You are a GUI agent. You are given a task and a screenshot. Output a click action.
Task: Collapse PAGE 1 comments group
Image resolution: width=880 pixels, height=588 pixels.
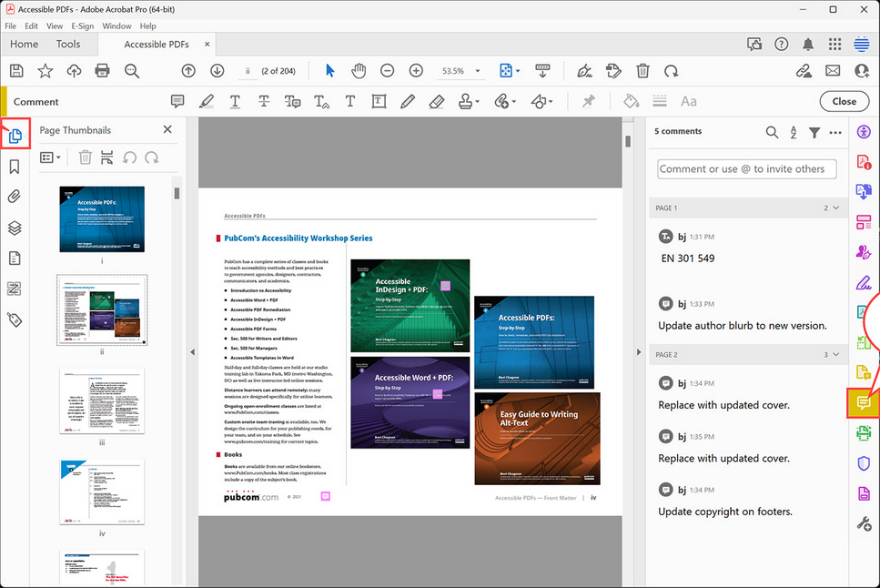(x=836, y=208)
